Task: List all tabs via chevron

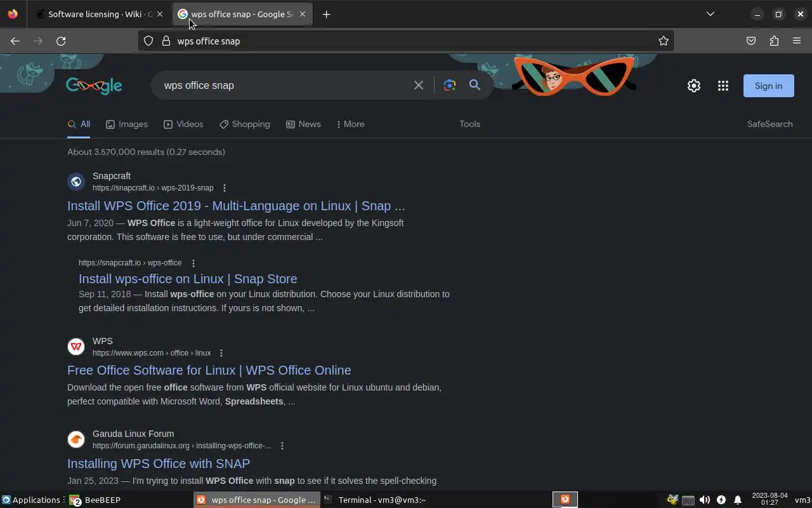Action: click(710, 14)
